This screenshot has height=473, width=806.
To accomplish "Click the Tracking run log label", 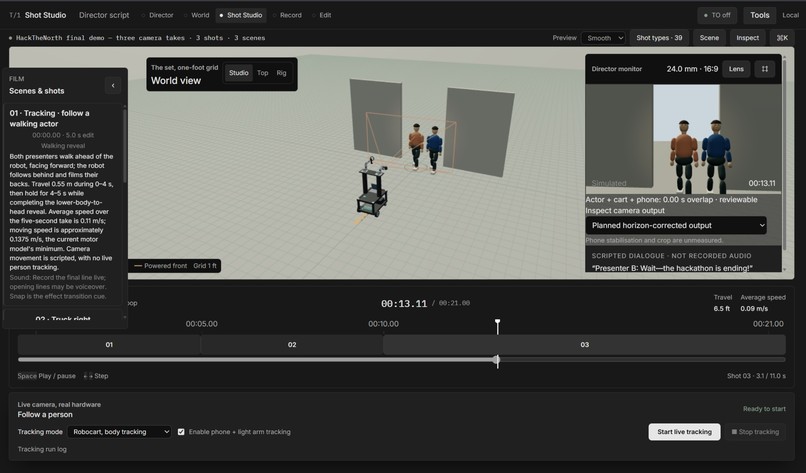I will (x=42, y=449).
